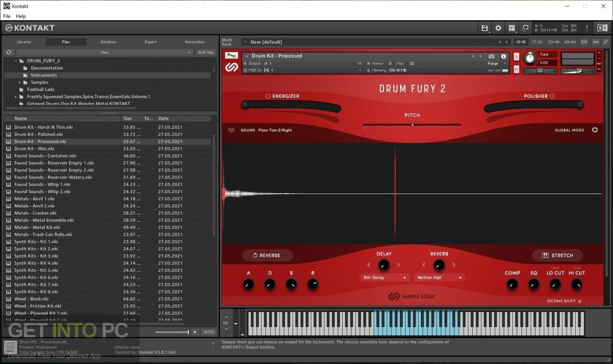Open the Nother Hall reverb dropdown
Viewport: 613px width, 364px height.
pos(440,277)
